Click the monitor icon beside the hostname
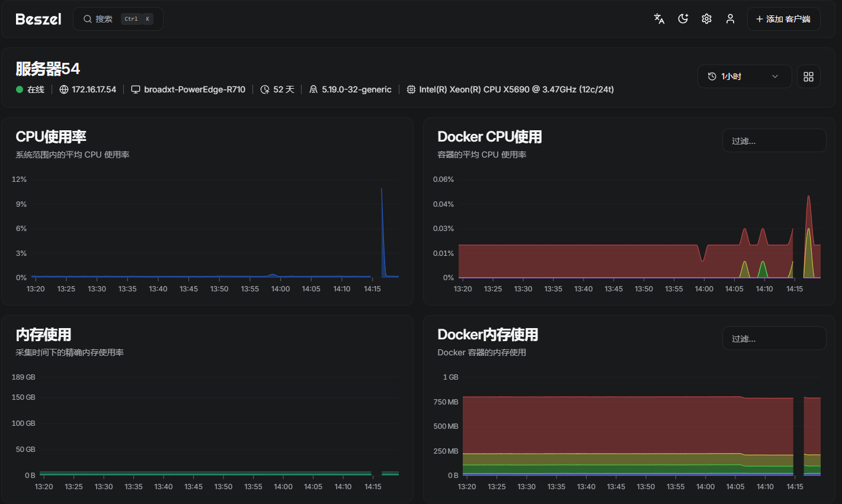This screenshot has height=504, width=842. click(136, 89)
